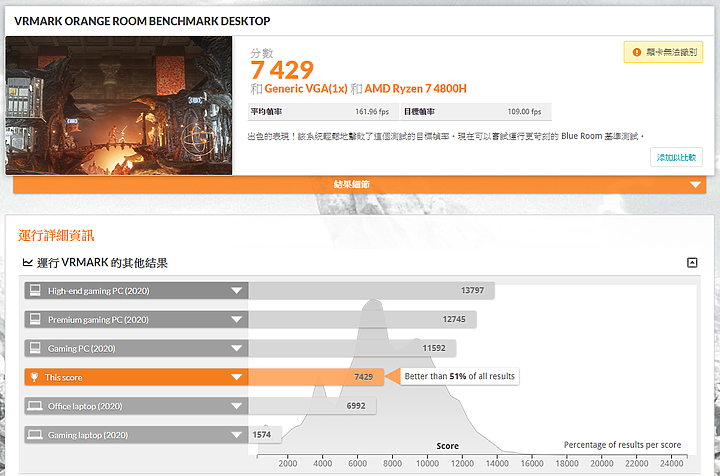Click the warning icon in the yellow notice
Viewport: 720px width, 476px height.
pos(636,52)
